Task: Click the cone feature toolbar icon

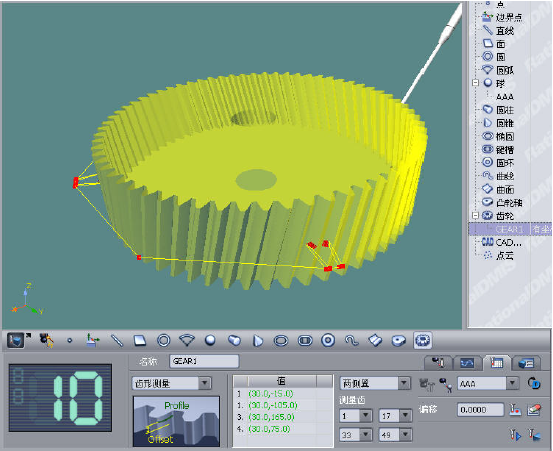Action: (x=258, y=341)
